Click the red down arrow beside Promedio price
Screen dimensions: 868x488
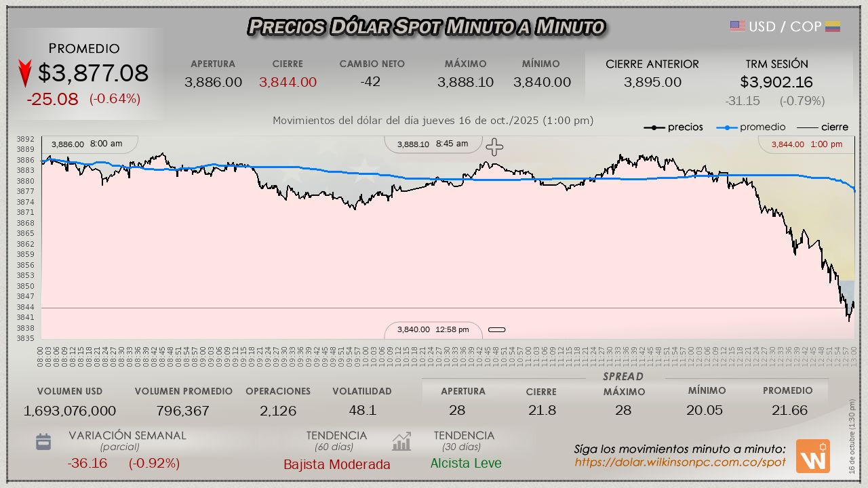click(x=25, y=73)
